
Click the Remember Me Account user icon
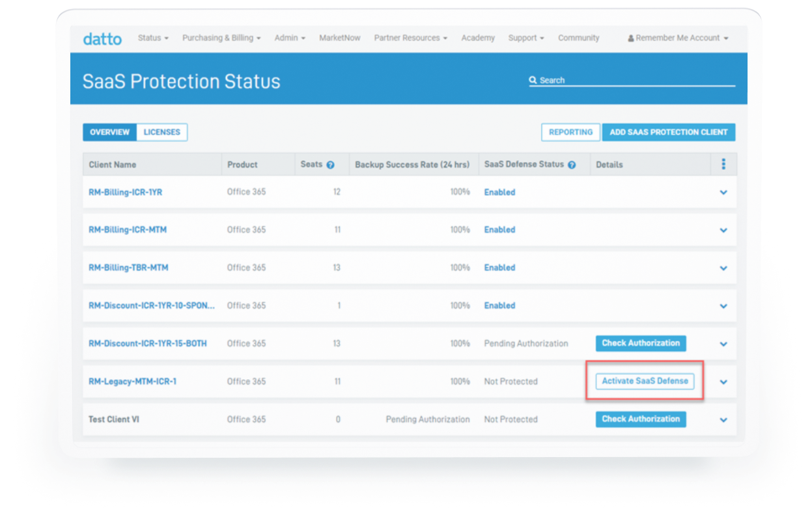(x=631, y=38)
